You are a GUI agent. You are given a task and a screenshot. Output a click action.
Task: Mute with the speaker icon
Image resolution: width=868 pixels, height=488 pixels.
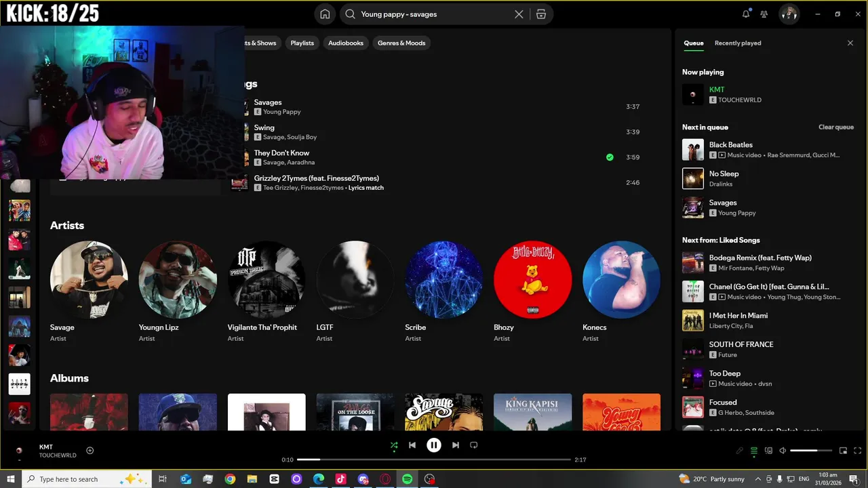pyautogui.click(x=783, y=451)
